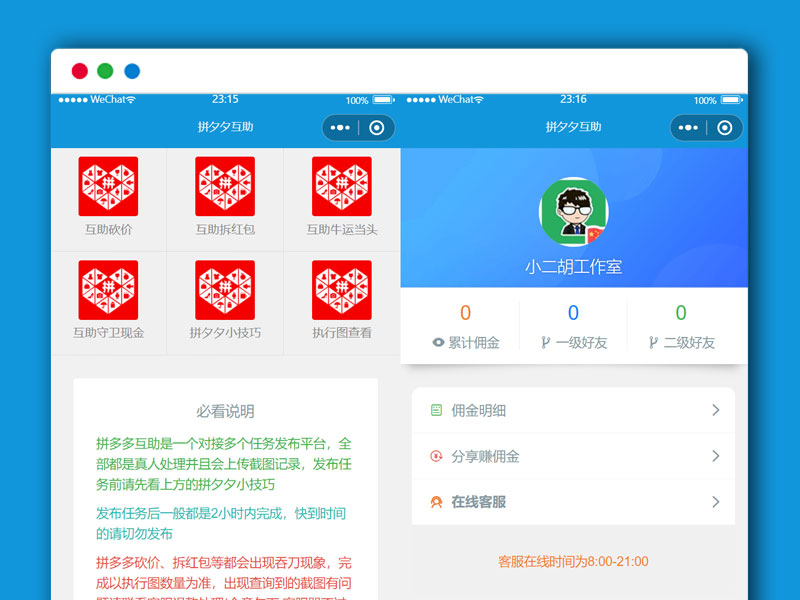800x600 pixels.
Task: Expand the 分享赚佣金 row chevron
Action: click(x=717, y=456)
